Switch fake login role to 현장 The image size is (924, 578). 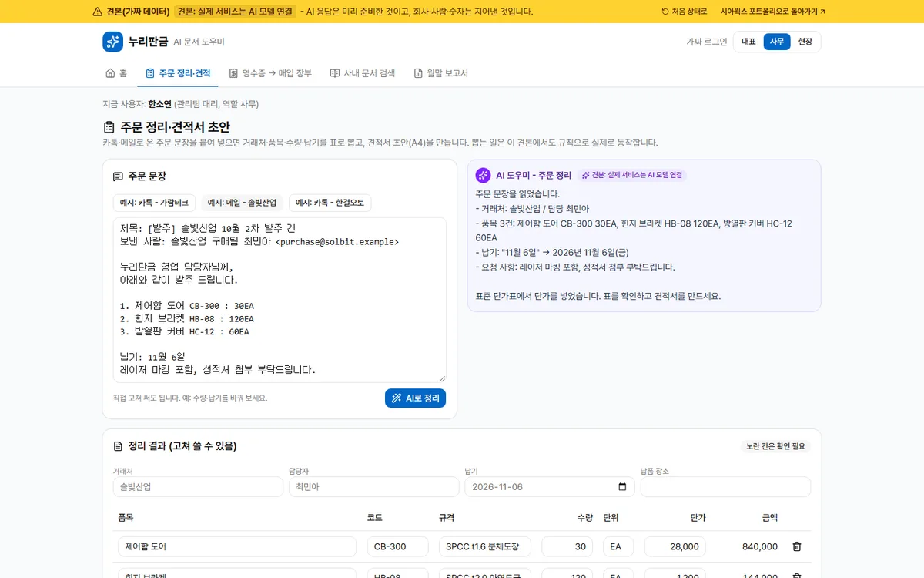pyautogui.click(x=805, y=42)
